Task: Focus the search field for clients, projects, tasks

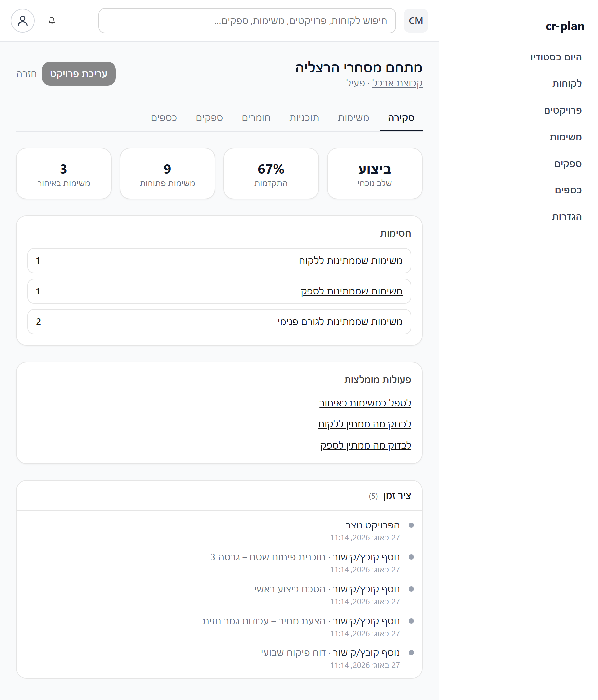Action: 247,21
